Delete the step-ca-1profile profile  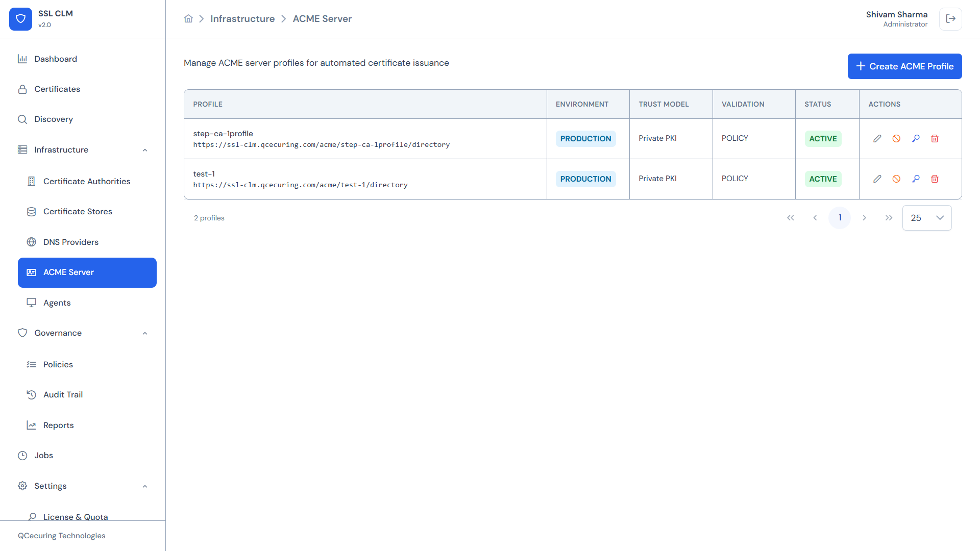[x=935, y=139]
